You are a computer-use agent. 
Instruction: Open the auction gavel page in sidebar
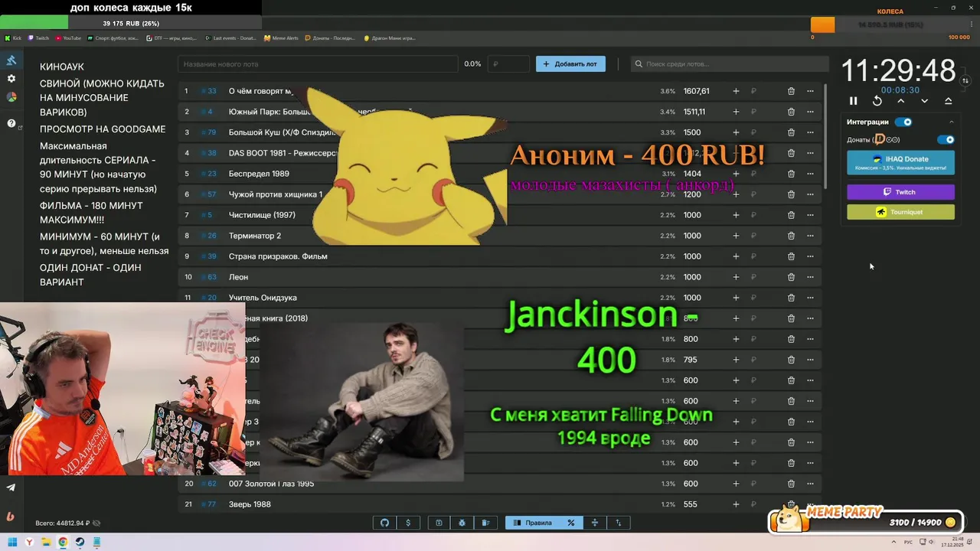click(x=11, y=60)
